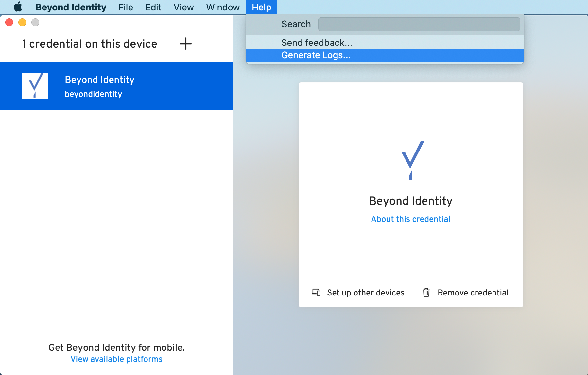Open the Edit menu
The image size is (588, 375).
click(153, 7)
